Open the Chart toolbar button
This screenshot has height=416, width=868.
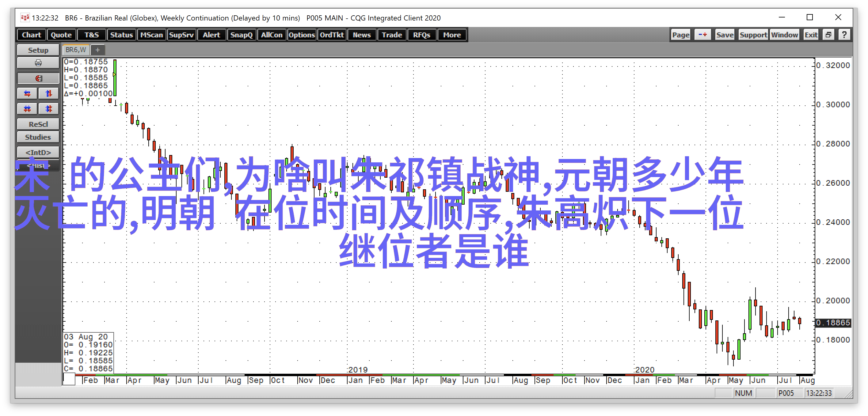pyautogui.click(x=31, y=35)
